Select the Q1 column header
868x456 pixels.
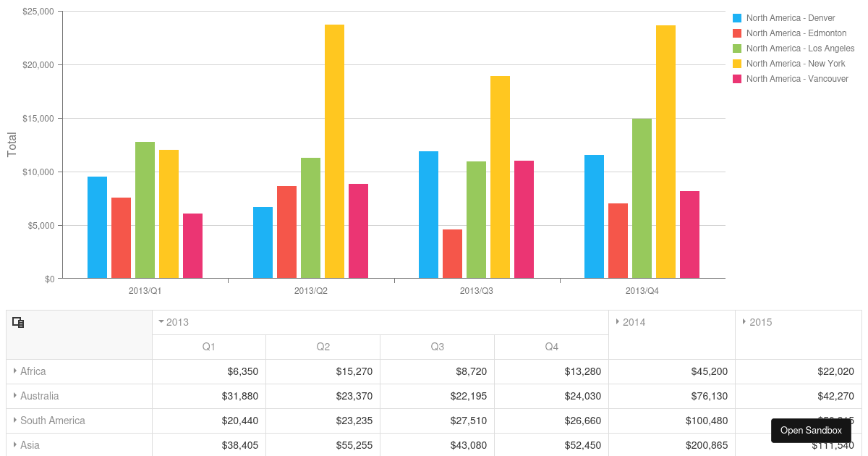[x=209, y=347]
